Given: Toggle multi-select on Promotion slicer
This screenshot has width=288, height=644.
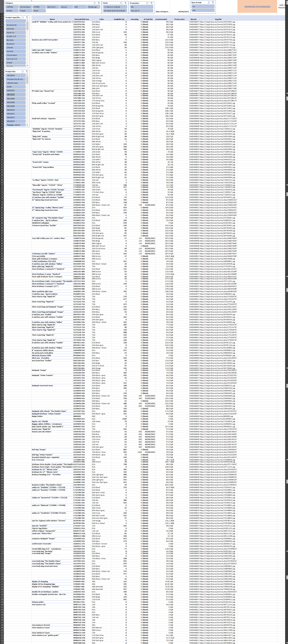Looking at the screenshot, I should 148,3.
